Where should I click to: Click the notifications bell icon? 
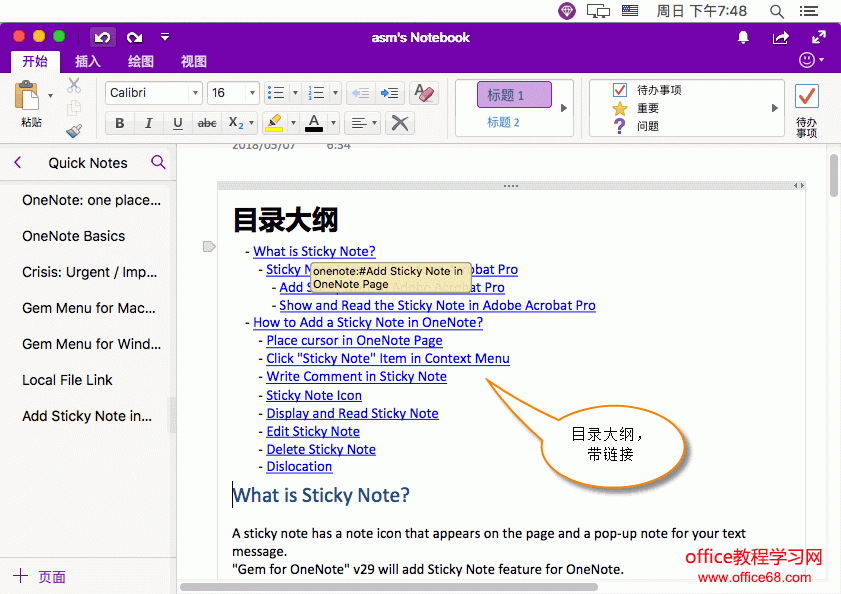coord(743,37)
